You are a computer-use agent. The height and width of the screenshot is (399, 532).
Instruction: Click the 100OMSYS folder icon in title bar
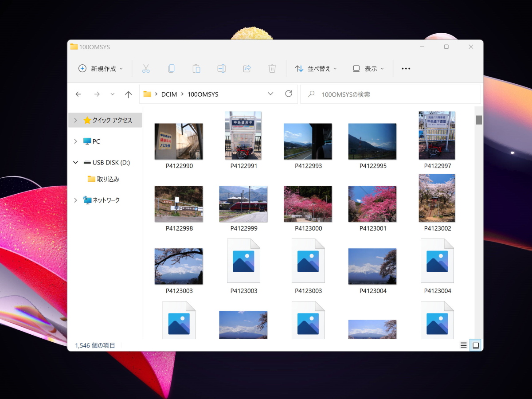pyautogui.click(x=74, y=47)
